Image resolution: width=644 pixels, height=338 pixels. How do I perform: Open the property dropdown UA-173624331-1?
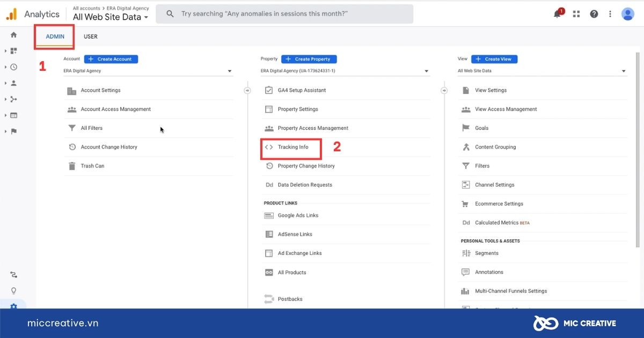point(345,71)
